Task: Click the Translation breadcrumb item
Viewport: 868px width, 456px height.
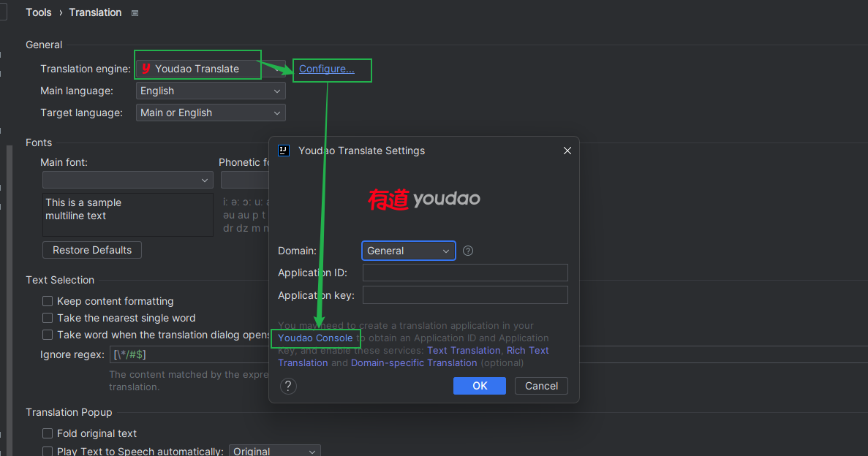Action: pyautogui.click(x=95, y=12)
